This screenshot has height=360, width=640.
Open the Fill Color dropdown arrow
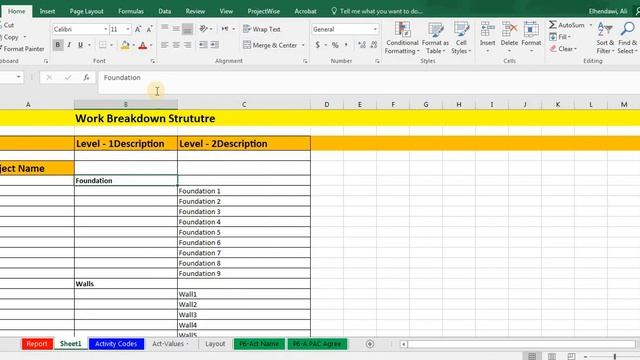(133, 45)
